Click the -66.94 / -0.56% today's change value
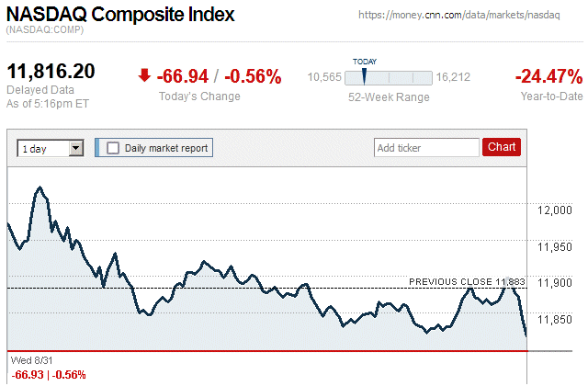 click(x=220, y=76)
